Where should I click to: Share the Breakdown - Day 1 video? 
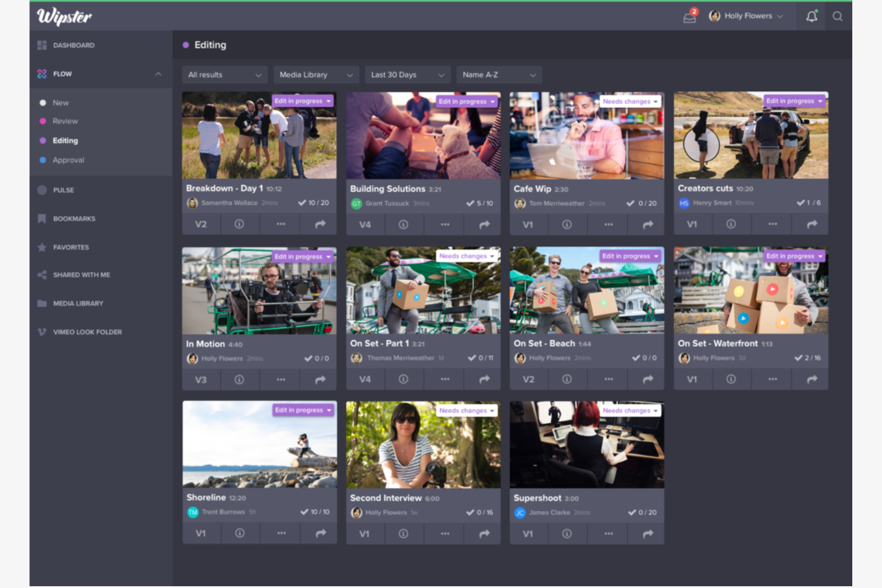pyautogui.click(x=320, y=225)
